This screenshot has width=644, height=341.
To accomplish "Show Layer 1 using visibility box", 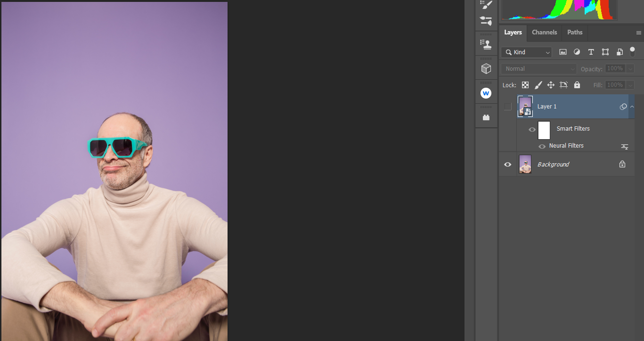I will click(x=507, y=107).
